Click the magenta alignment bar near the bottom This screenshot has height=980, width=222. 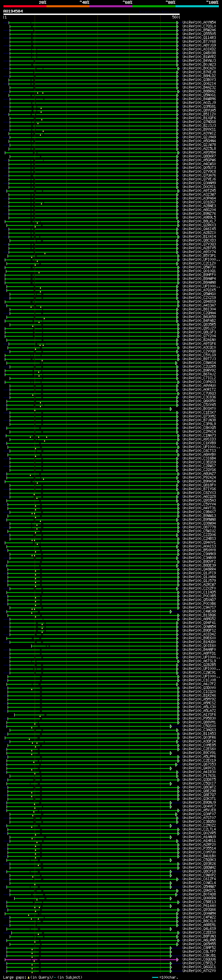92,960
